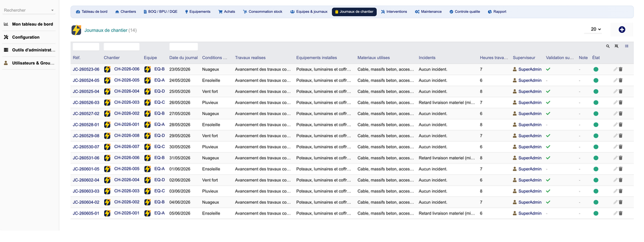644x242 pixels.
Task: Click validation checkmark in JC-260529-08 row
Action: click(x=548, y=136)
